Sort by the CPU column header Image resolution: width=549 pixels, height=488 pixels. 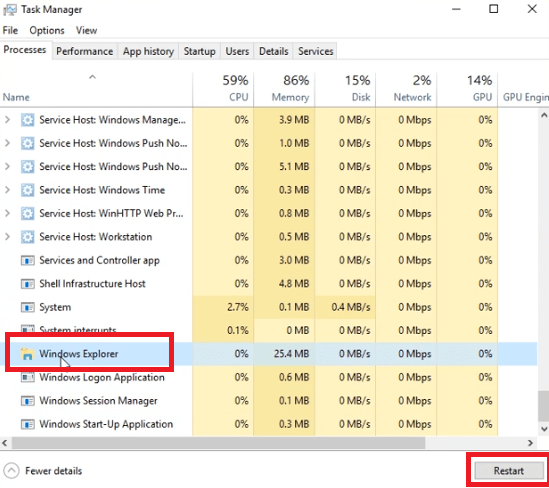pos(223,89)
